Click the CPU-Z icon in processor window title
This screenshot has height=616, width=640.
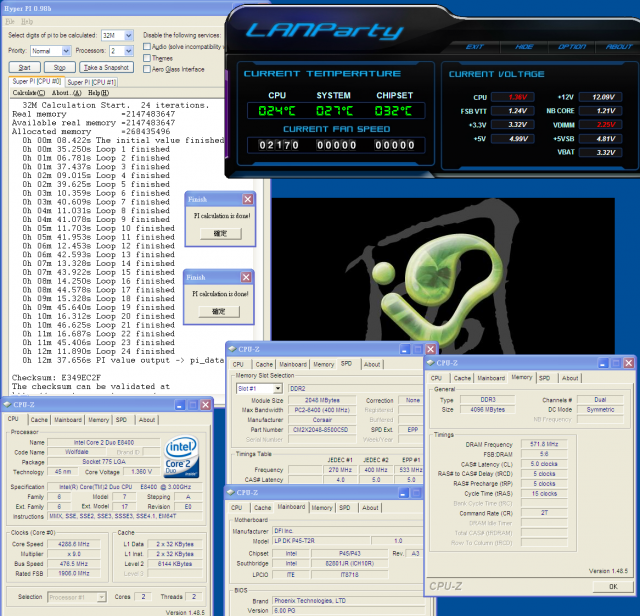pyautogui.click(x=7, y=405)
